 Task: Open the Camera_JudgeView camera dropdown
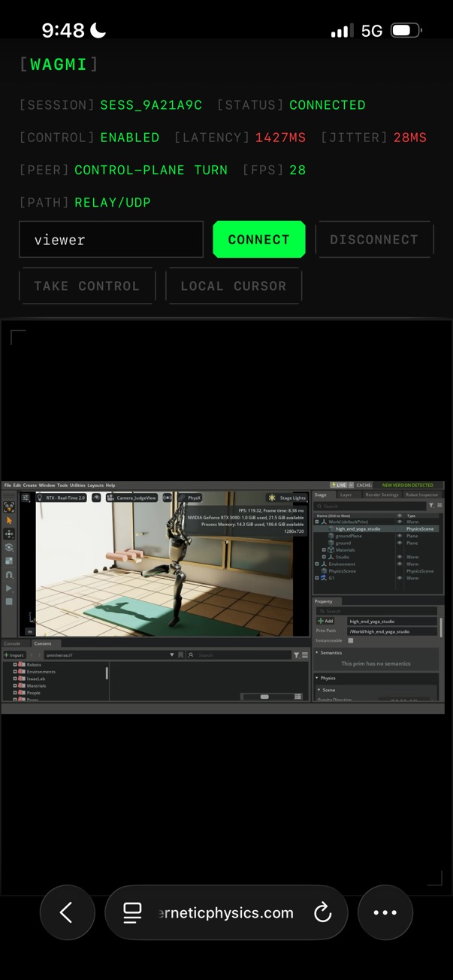(x=131, y=498)
